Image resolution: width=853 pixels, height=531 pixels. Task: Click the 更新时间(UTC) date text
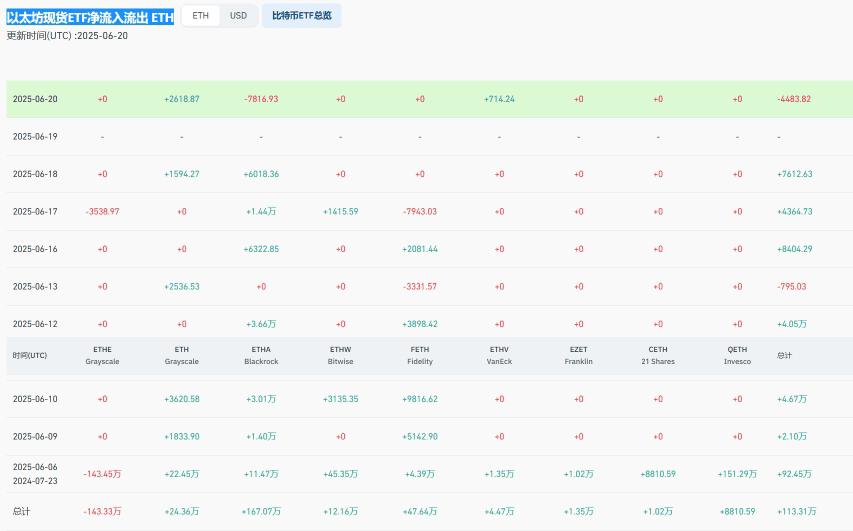pos(67,36)
